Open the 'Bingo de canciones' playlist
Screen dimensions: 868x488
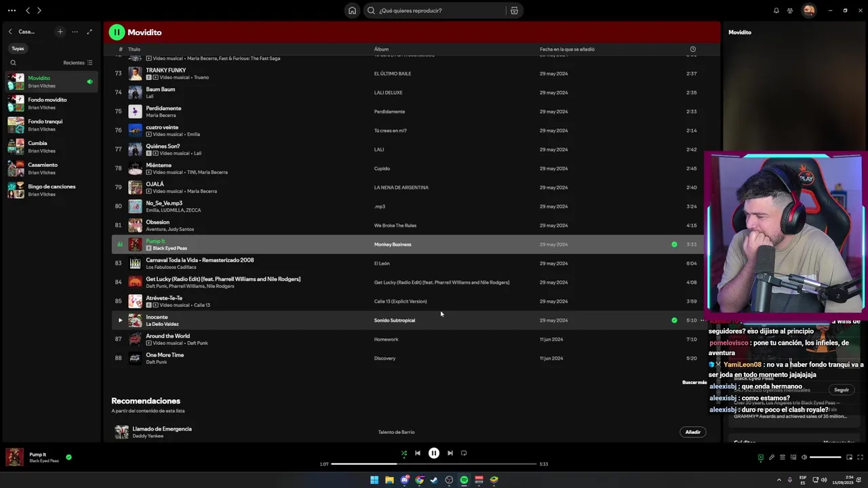click(x=51, y=190)
